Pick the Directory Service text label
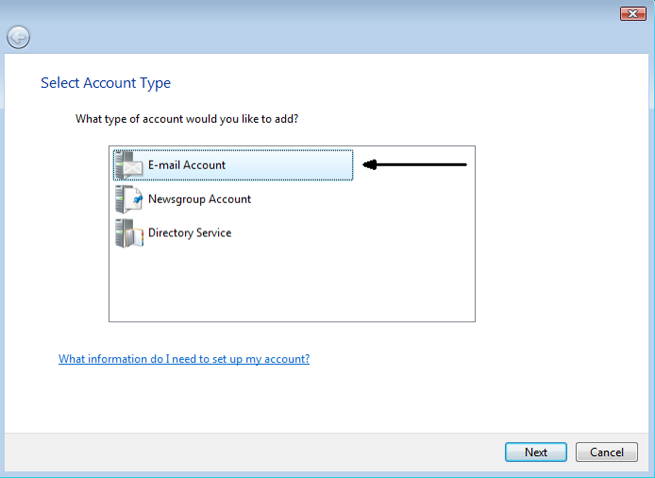This screenshot has width=655, height=478. coord(189,233)
